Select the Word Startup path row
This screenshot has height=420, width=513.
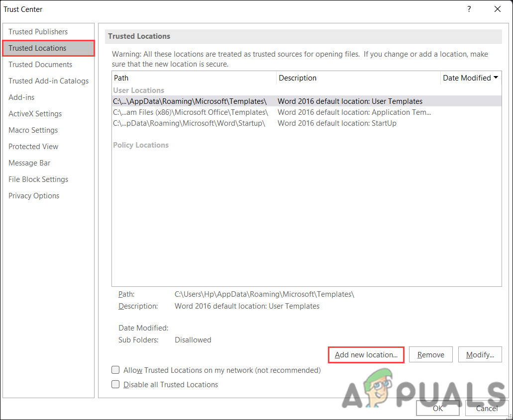(307, 123)
